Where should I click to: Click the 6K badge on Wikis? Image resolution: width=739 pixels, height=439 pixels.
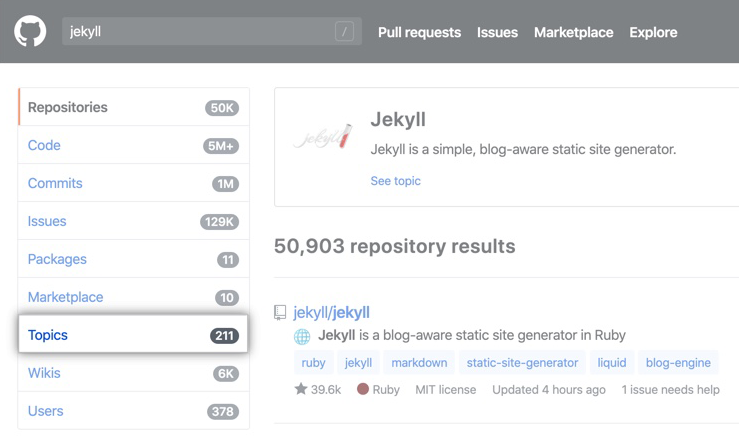pyautogui.click(x=226, y=373)
